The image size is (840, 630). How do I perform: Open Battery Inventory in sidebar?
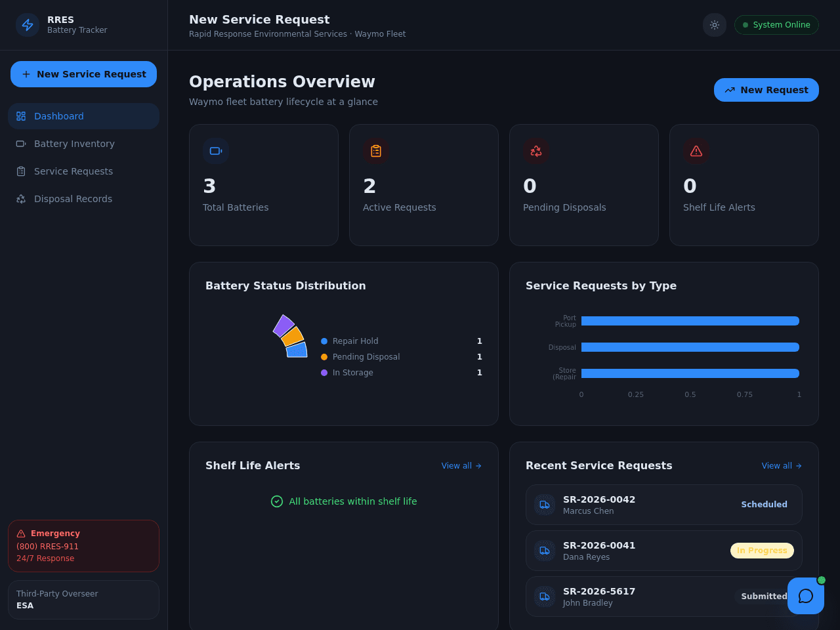(x=83, y=144)
